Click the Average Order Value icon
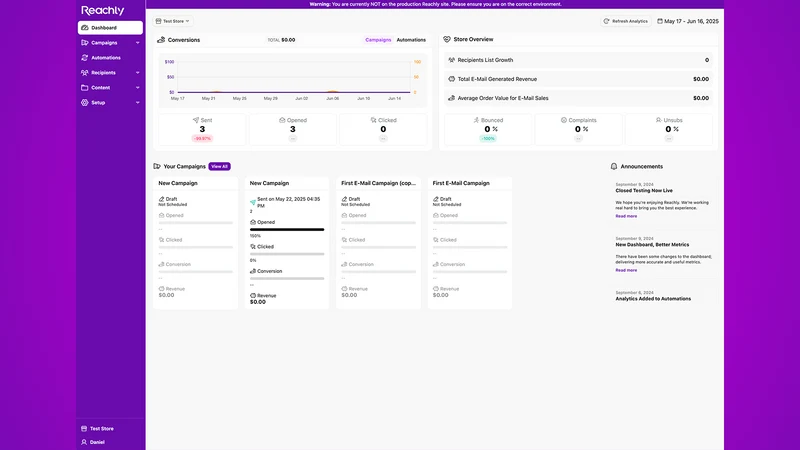Viewport: 800px width, 450px height. tap(452, 98)
